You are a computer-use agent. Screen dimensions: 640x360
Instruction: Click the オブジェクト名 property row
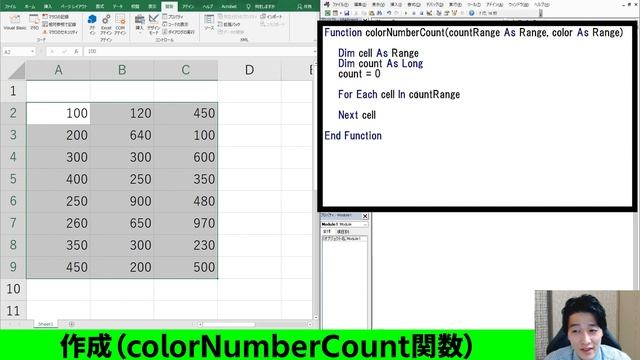[x=344, y=238]
